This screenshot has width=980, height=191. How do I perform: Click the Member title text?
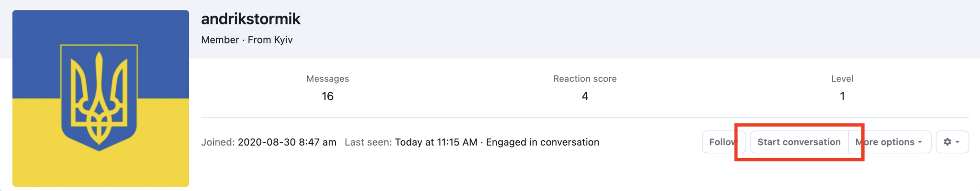[220, 40]
